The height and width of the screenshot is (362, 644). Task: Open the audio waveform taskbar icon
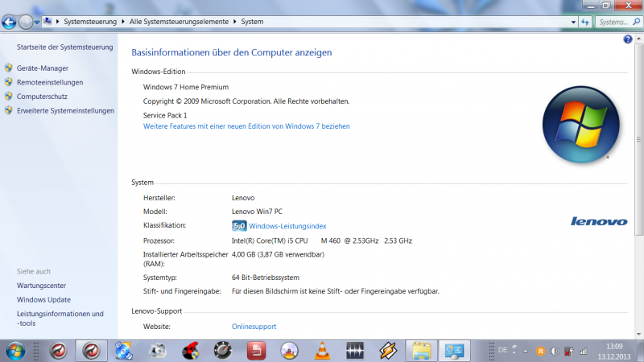pos(355,352)
